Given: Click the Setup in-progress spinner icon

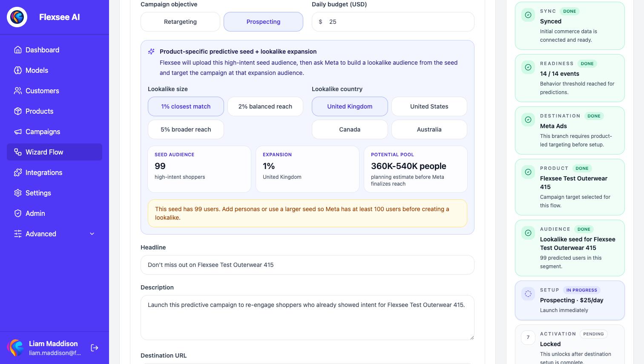Looking at the screenshot, I should (x=528, y=294).
